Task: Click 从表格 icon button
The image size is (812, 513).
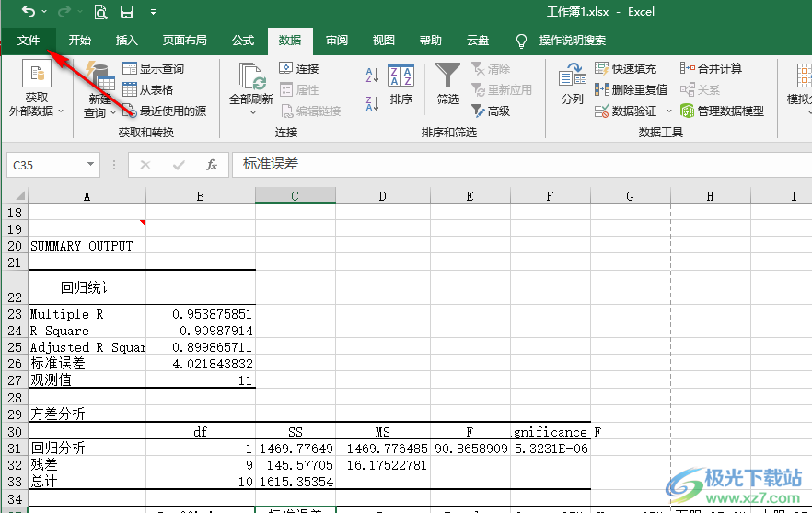Action: point(148,89)
